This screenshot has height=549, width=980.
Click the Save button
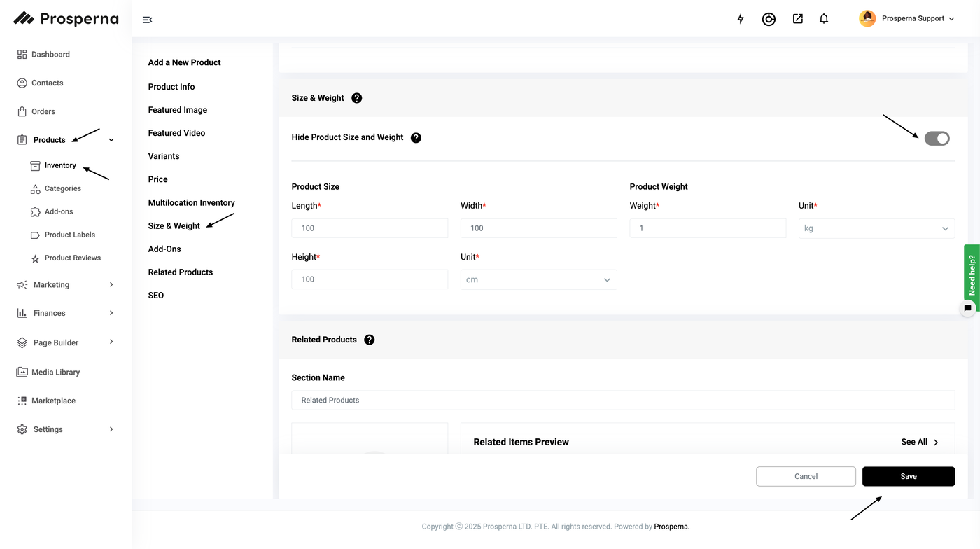tap(908, 476)
